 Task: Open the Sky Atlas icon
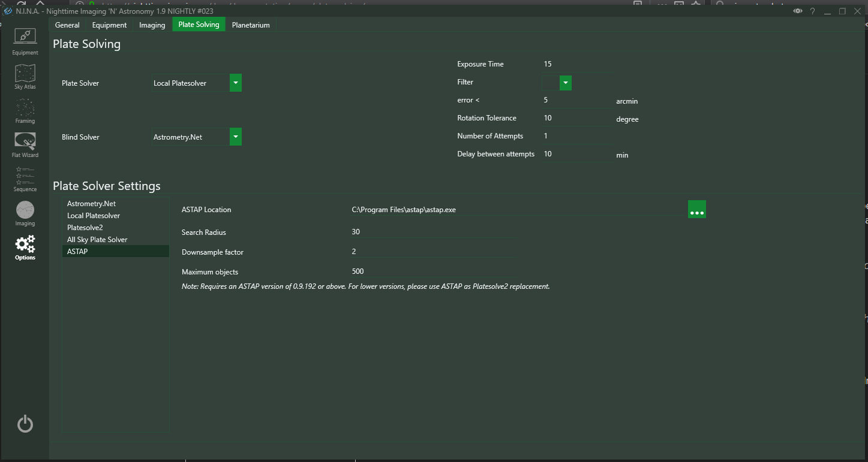[x=25, y=76]
